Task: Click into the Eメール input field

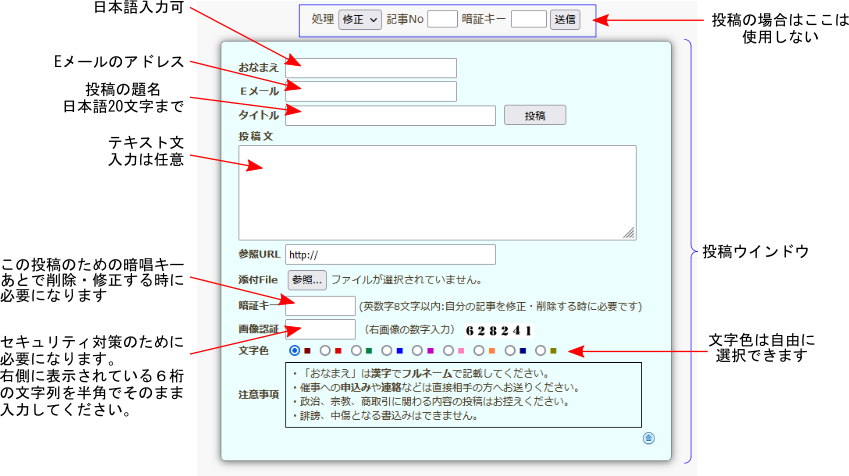Action: click(x=370, y=92)
